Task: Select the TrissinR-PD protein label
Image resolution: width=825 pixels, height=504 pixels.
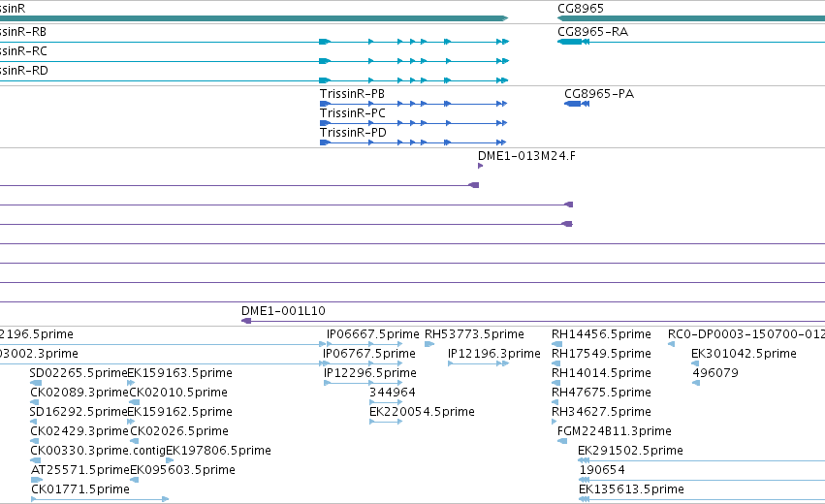Action: 353,133
